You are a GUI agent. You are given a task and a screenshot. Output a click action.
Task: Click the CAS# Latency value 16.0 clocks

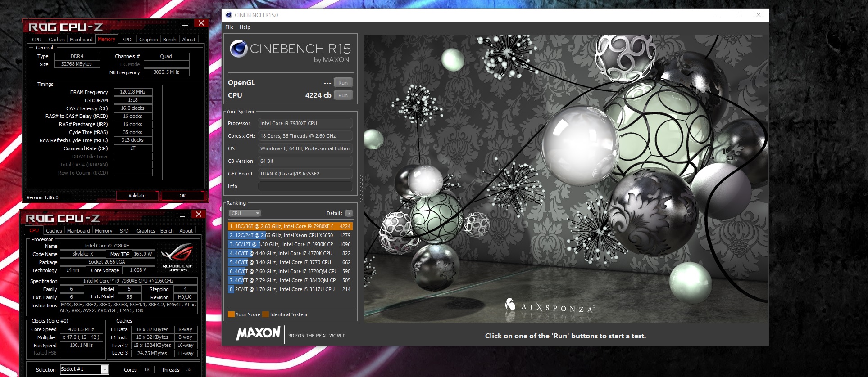[133, 108]
